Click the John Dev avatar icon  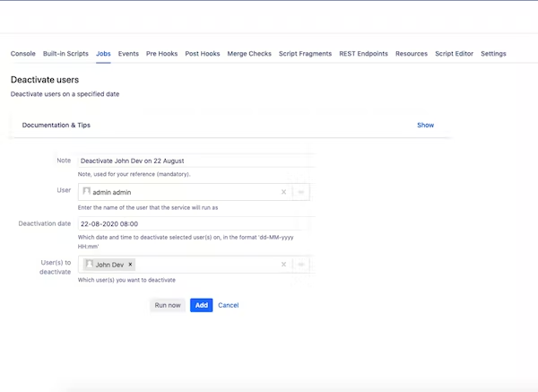point(89,264)
